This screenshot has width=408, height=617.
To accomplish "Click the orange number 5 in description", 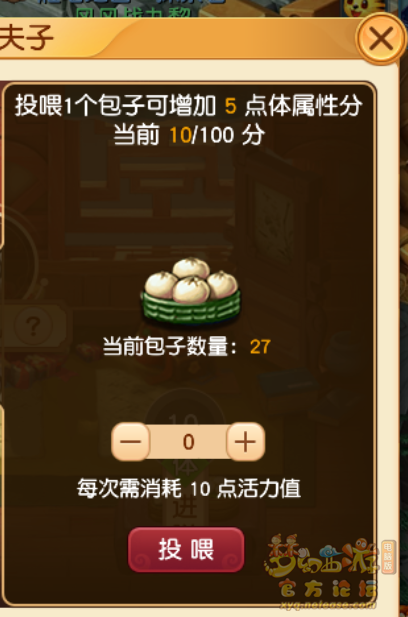I will (231, 105).
